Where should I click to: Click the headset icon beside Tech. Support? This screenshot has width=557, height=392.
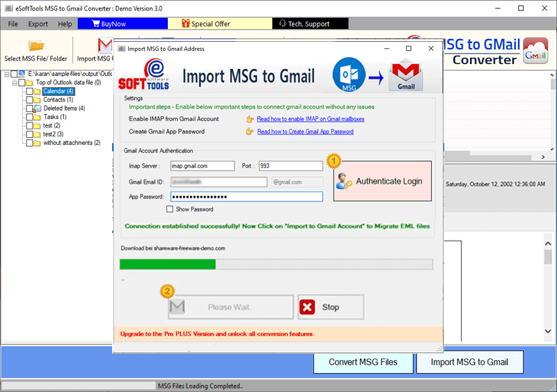point(283,24)
